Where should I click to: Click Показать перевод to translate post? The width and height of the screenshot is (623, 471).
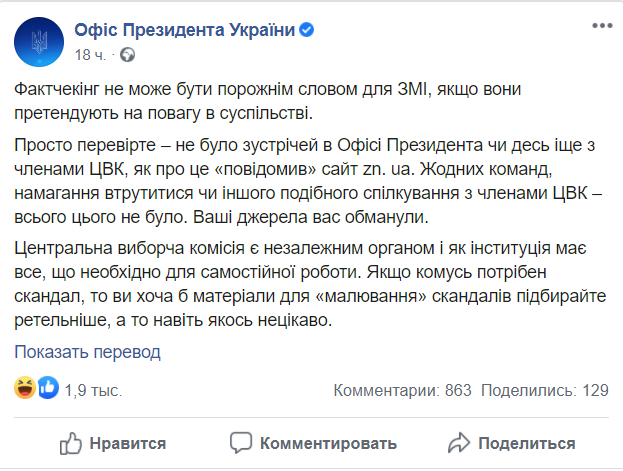[87, 352]
